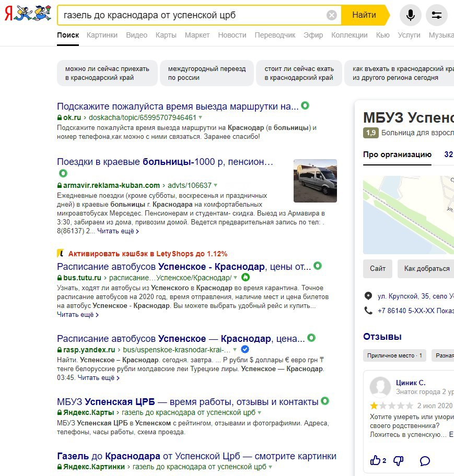Click the Yandex logo
The height and width of the screenshot is (476, 454).
(28, 14)
